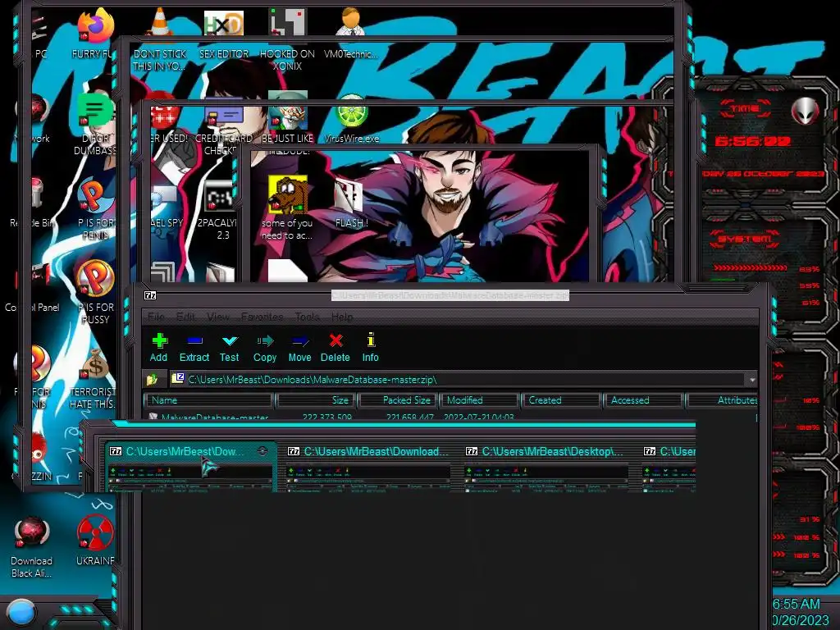The image size is (840, 630).
Task: Open the View menu in 7-Zip
Action: [218, 317]
